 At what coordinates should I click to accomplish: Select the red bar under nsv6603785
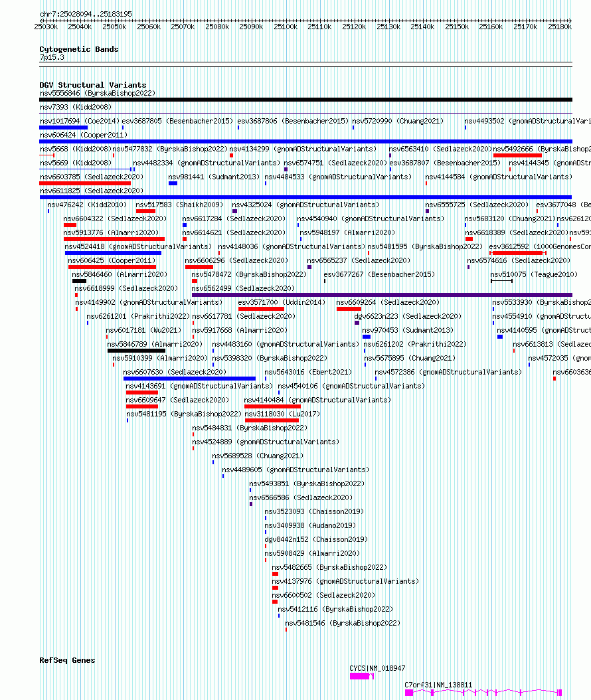point(85,183)
